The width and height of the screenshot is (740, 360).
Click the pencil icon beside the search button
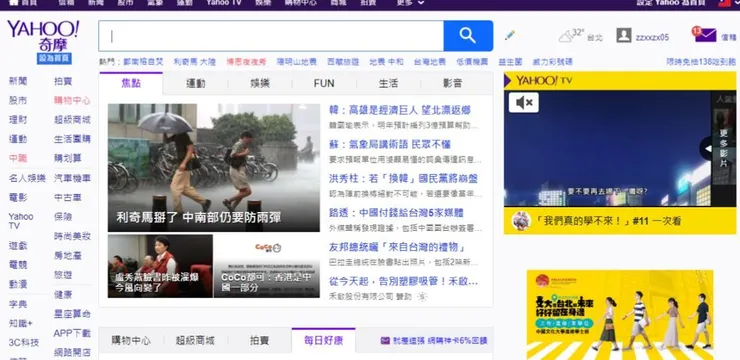click(510, 35)
